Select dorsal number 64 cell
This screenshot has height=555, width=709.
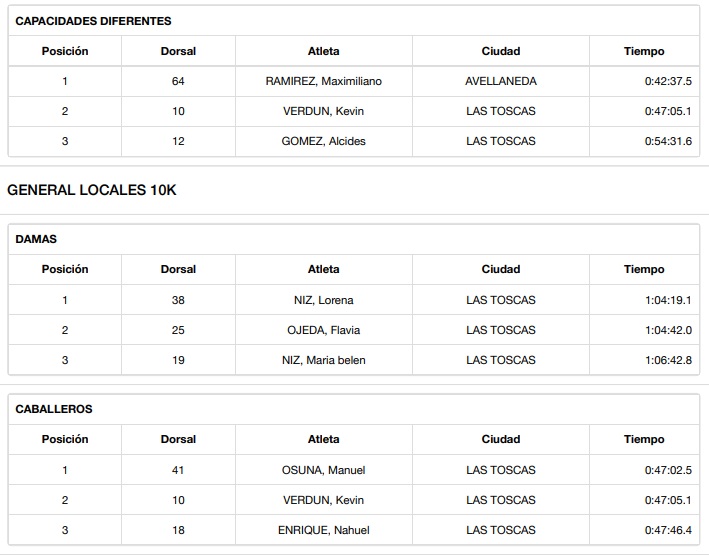point(178,81)
